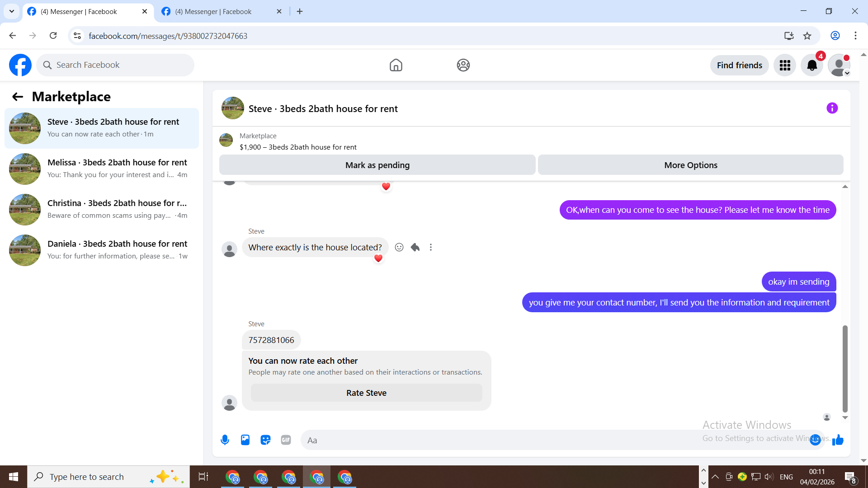Open the GIF picker icon

click(x=286, y=440)
